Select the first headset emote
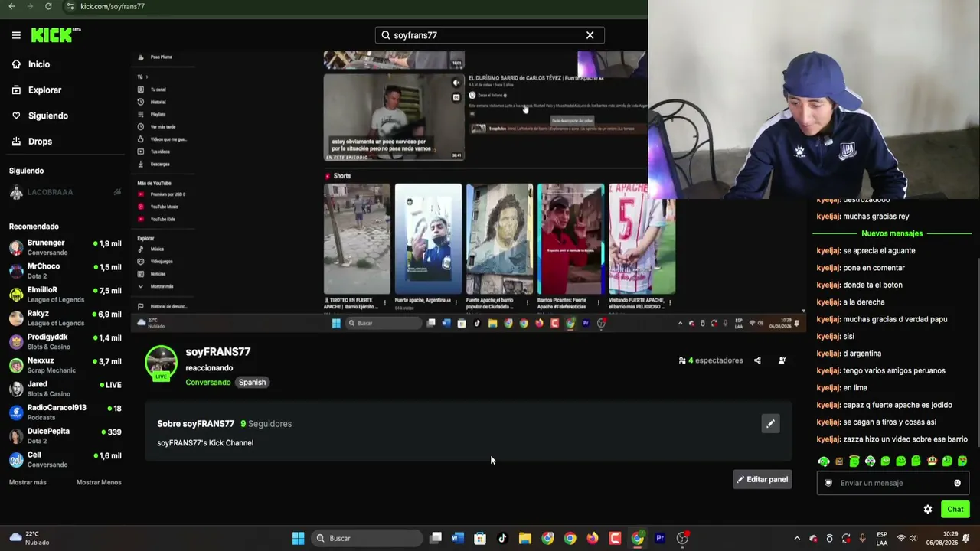Screen dimensions: 980x551 (x=824, y=461)
